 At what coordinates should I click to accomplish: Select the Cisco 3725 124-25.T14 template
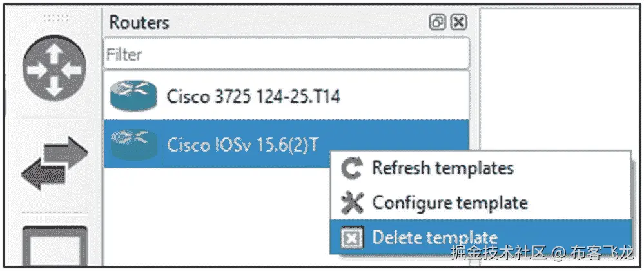point(253,97)
